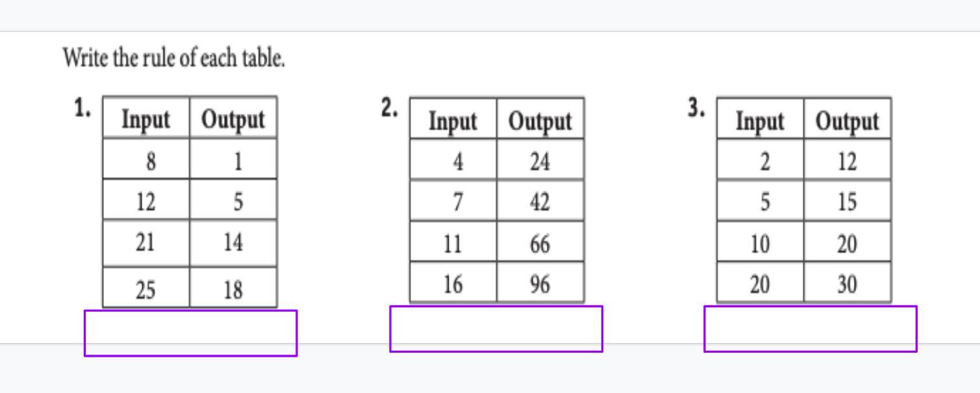Click the input cell showing 25
Image resolution: width=980 pixels, height=393 pixels.
click(146, 287)
